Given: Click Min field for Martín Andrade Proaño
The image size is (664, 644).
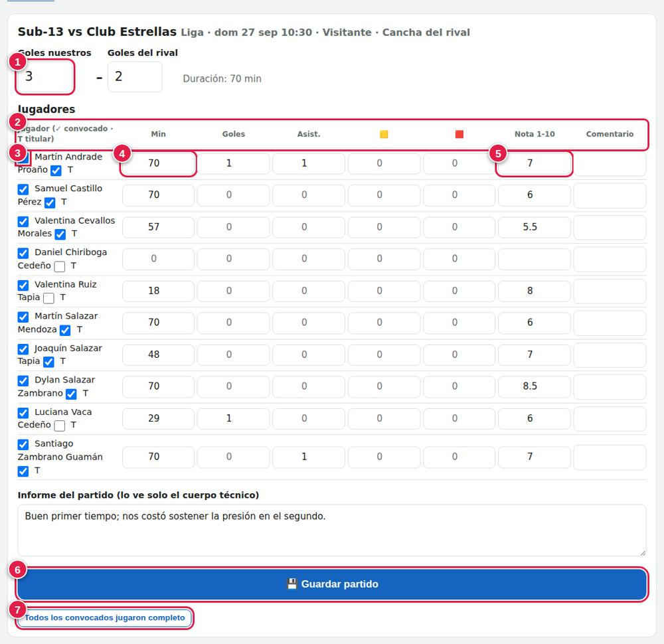Looking at the screenshot, I should click(x=159, y=163).
